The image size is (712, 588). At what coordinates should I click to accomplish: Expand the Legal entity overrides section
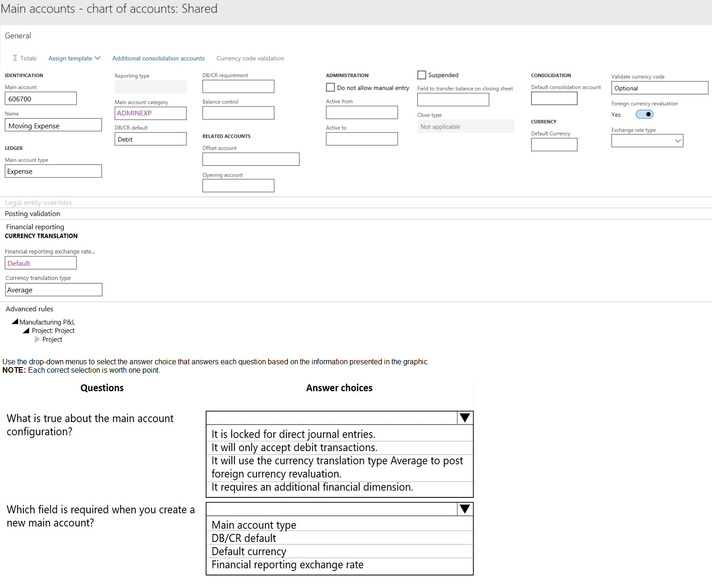tap(38, 203)
